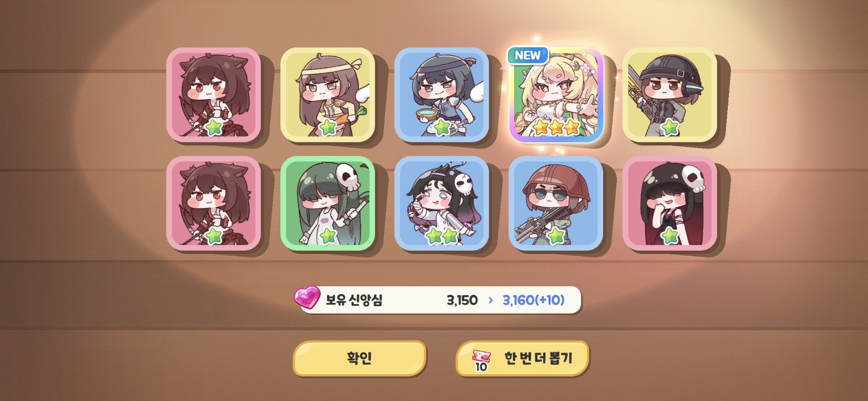
Task: Click the NEW badge on the blonde card
Action: pyautogui.click(x=527, y=55)
